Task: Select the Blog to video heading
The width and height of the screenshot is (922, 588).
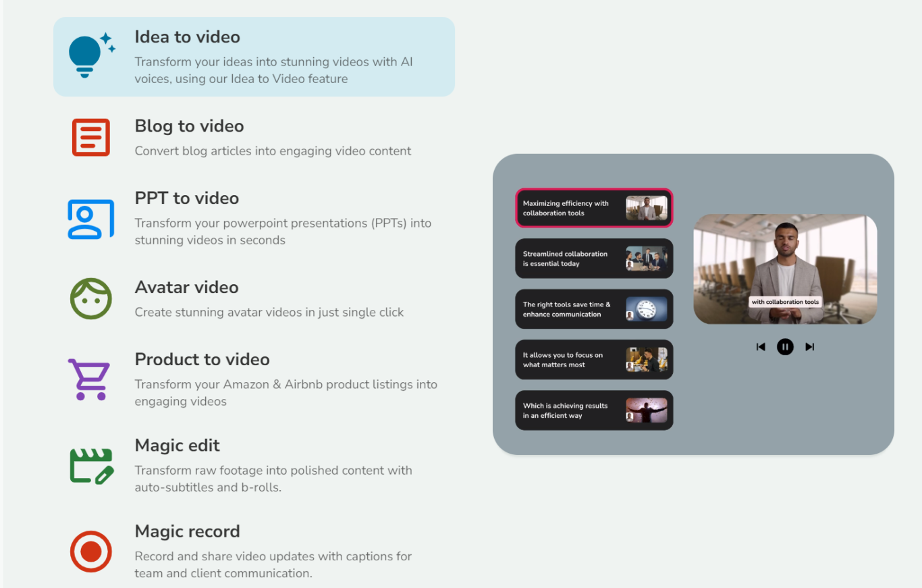Action: (189, 126)
